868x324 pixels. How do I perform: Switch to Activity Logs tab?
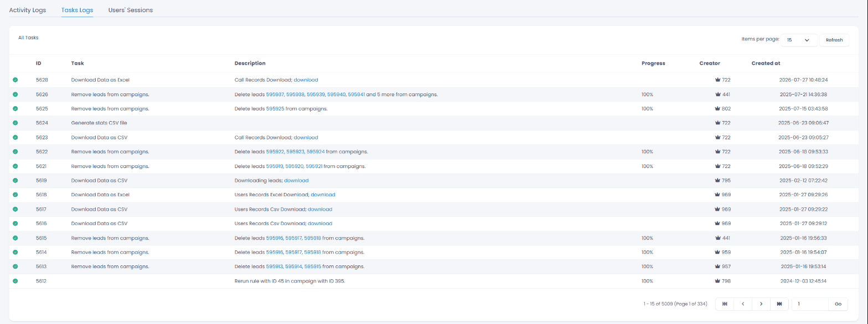(28, 10)
